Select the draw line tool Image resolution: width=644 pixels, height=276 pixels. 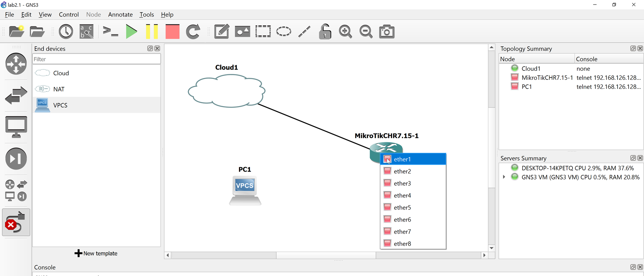(304, 32)
